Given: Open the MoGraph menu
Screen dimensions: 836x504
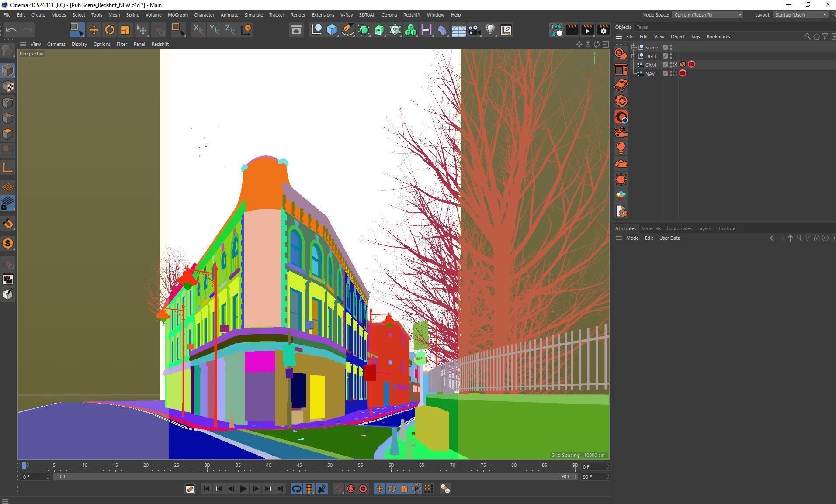Looking at the screenshot, I should coord(177,15).
